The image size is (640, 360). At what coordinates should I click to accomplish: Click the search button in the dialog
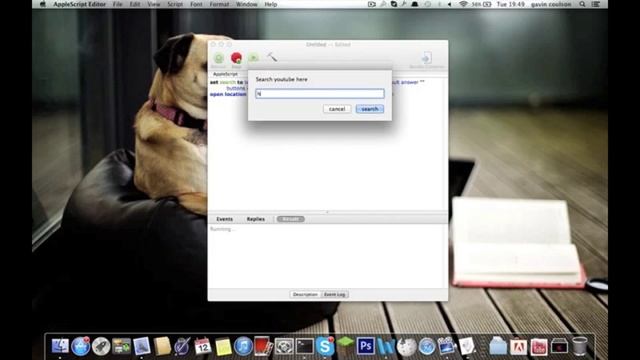[x=370, y=109]
